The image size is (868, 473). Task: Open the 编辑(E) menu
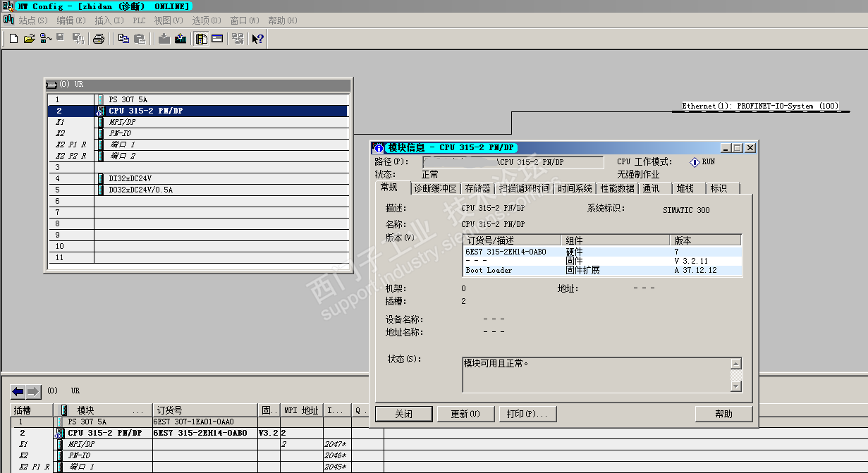point(71,20)
